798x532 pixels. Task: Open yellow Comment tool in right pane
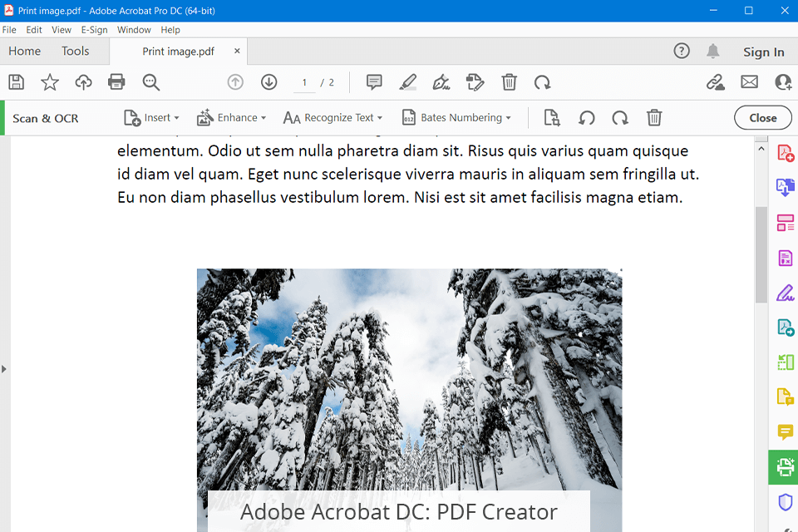click(x=786, y=431)
